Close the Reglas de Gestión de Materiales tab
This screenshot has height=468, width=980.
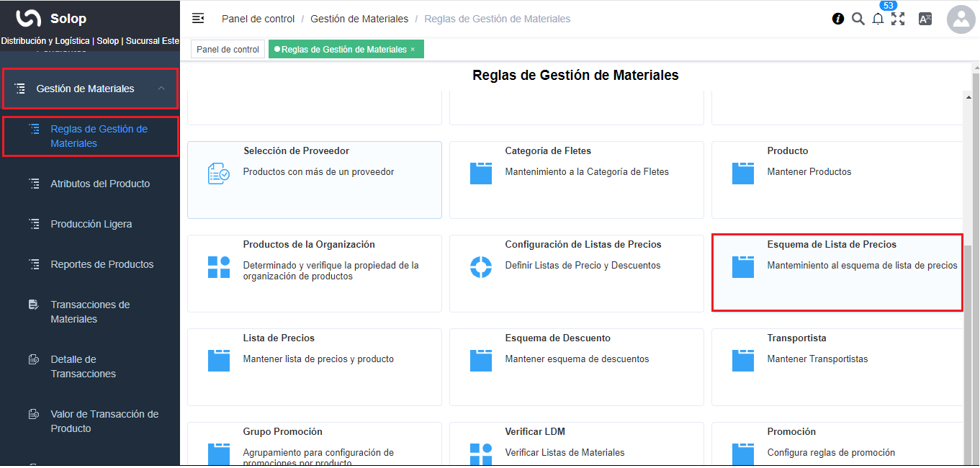[x=413, y=50]
